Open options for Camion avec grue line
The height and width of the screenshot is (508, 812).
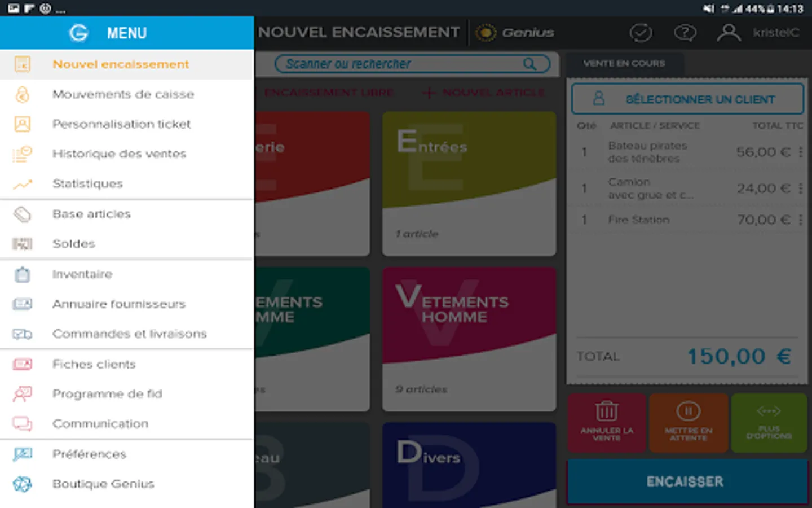tap(800, 188)
